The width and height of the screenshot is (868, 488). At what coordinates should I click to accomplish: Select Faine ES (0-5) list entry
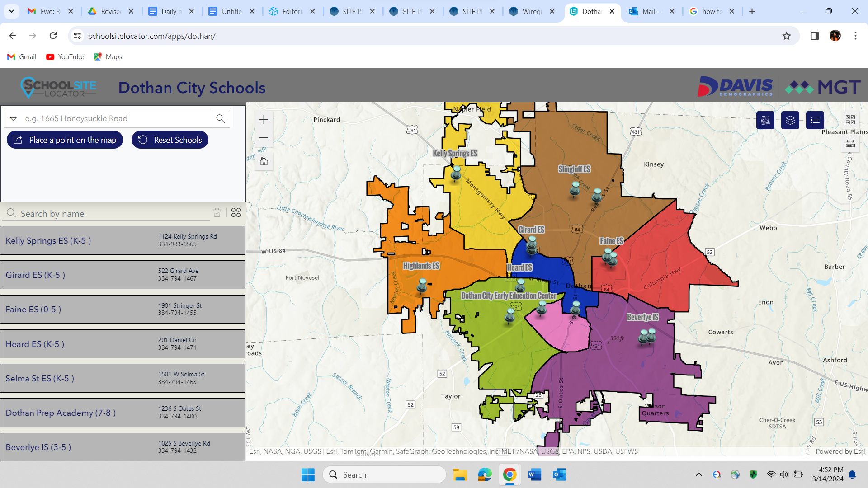point(123,309)
